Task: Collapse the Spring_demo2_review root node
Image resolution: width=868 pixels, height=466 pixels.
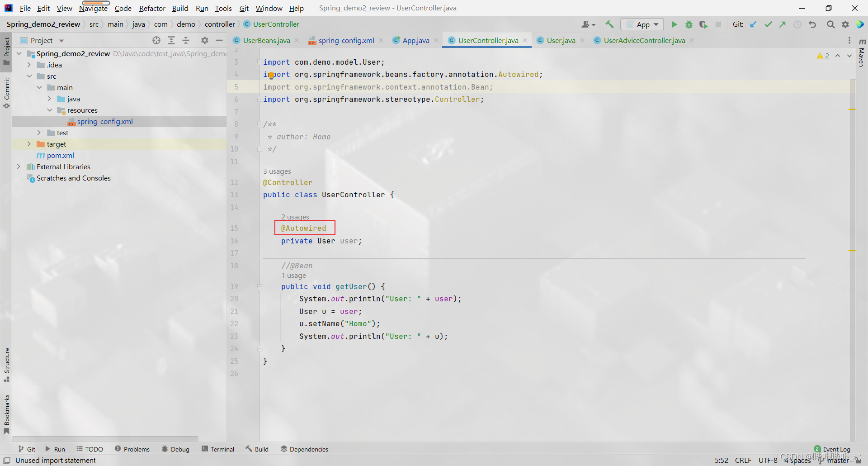Action: click(19, 53)
